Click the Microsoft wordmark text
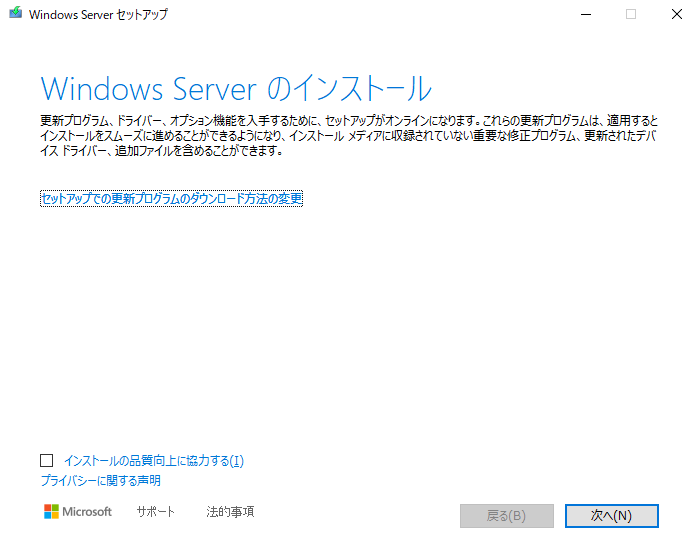The width and height of the screenshot is (699, 549). pos(87,512)
